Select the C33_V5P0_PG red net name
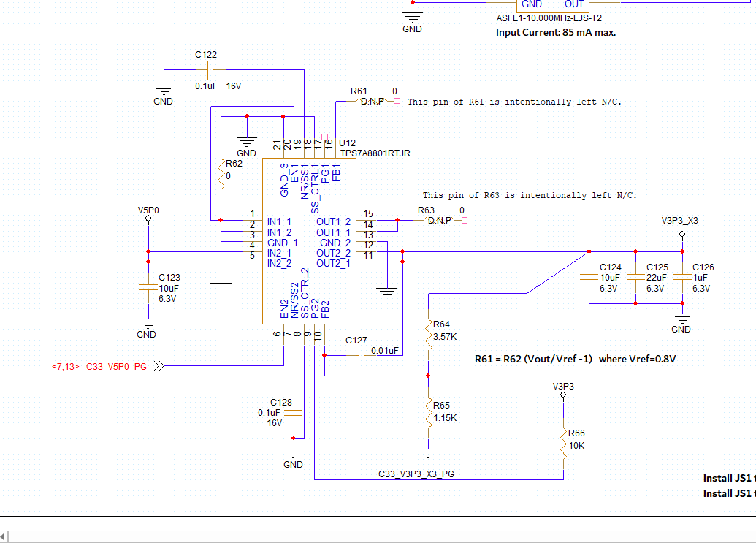The width and height of the screenshot is (756, 543). click(x=116, y=366)
